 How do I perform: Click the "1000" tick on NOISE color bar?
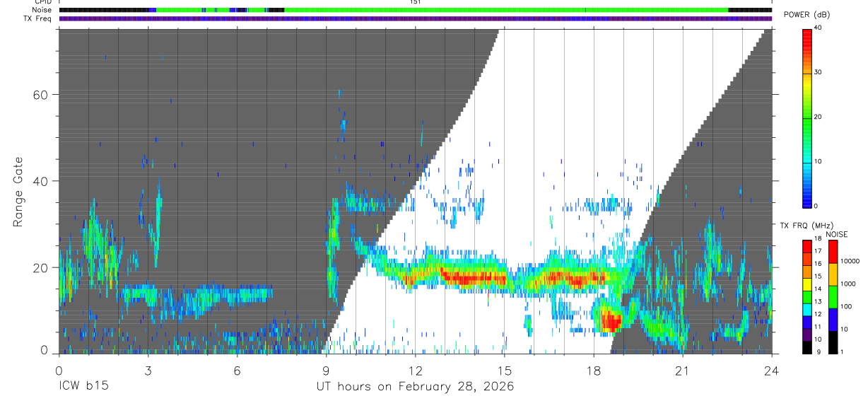tap(848, 284)
